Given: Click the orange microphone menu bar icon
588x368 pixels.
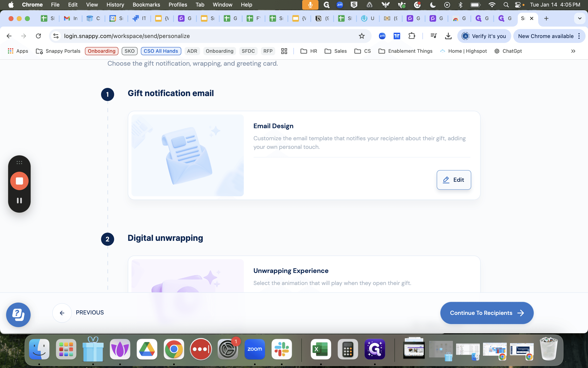Looking at the screenshot, I should coord(310,5).
